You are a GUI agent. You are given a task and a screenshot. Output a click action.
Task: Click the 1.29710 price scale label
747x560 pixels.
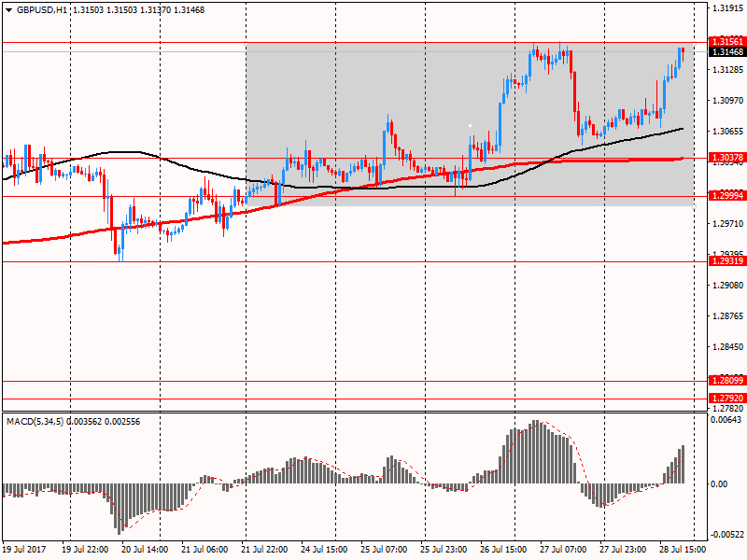[727, 224]
